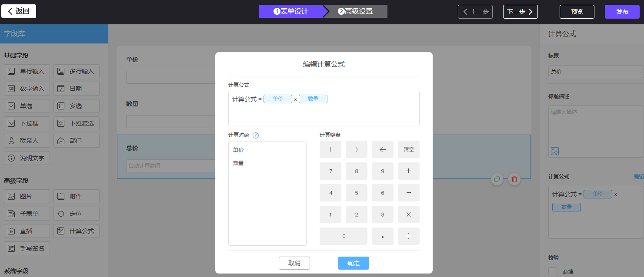Select 单价 from the 计算对象 list
This screenshot has width=644, height=277.
(x=238, y=150)
